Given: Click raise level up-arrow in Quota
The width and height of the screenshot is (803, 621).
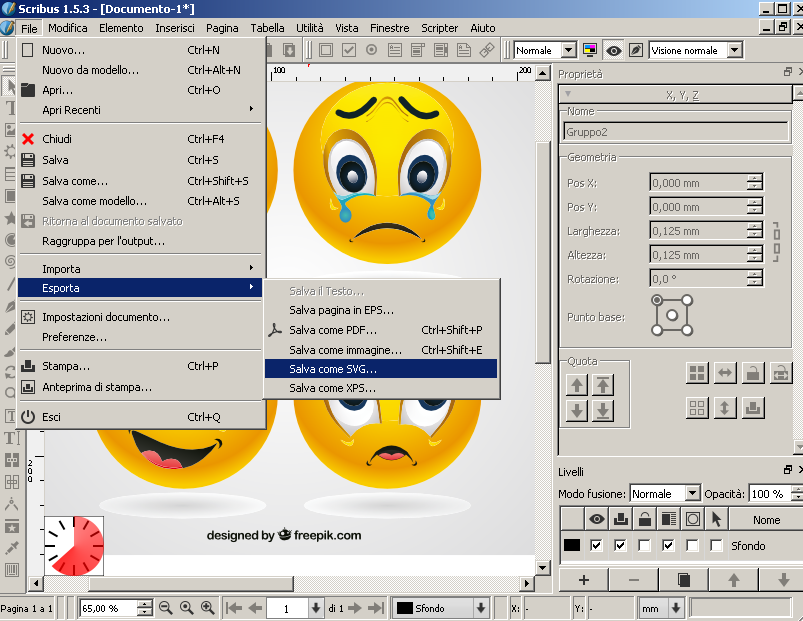Looking at the screenshot, I should click(x=577, y=385).
